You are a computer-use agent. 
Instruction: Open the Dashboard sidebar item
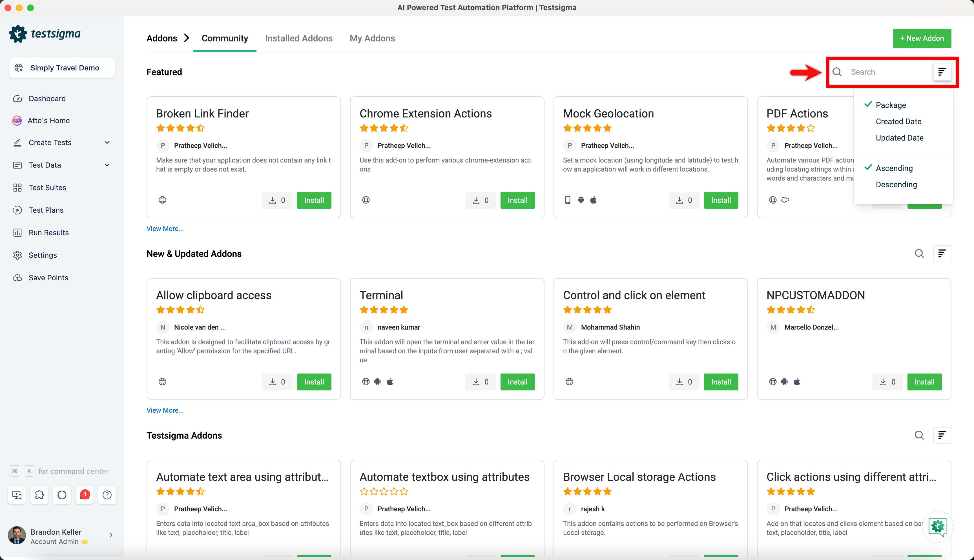pos(47,99)
